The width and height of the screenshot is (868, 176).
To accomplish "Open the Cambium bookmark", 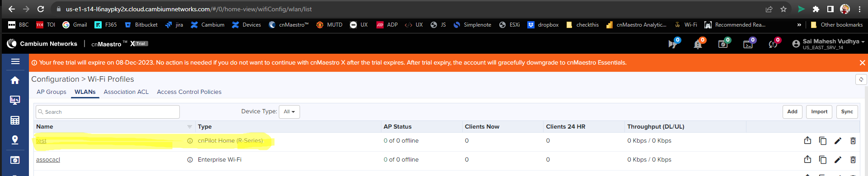I will (207, 25).
